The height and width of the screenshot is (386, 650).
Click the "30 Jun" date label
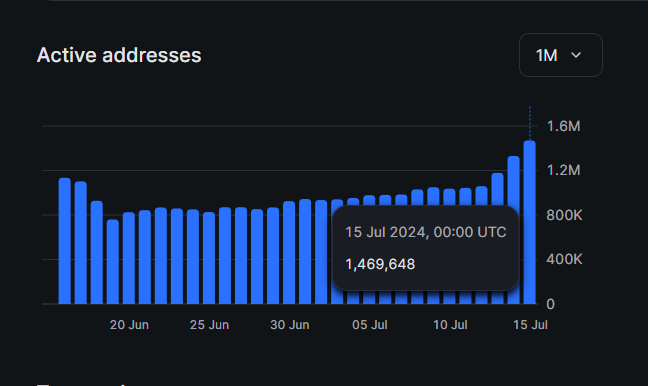(x=290, y=325)
